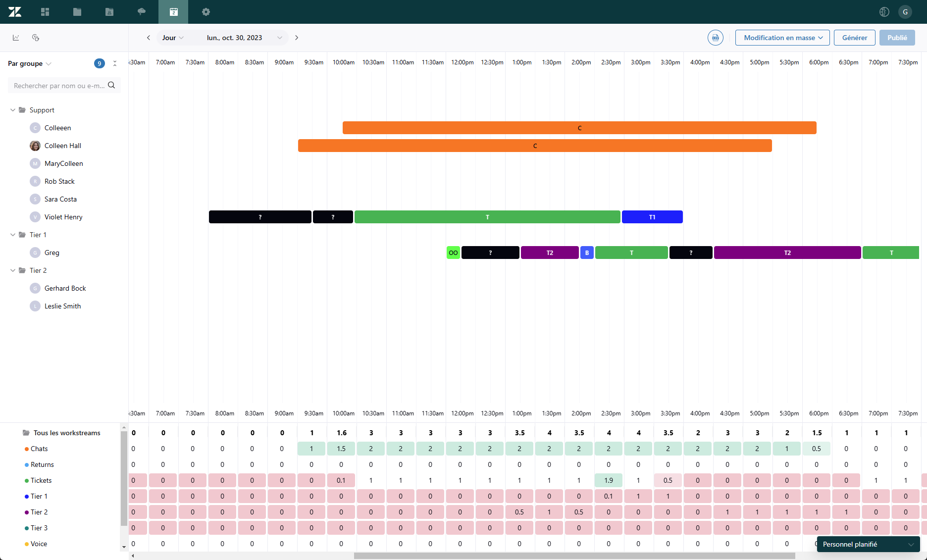Select the Tier 3 workstream row
This screenshot has height=560, width=927.
[39, 528]
